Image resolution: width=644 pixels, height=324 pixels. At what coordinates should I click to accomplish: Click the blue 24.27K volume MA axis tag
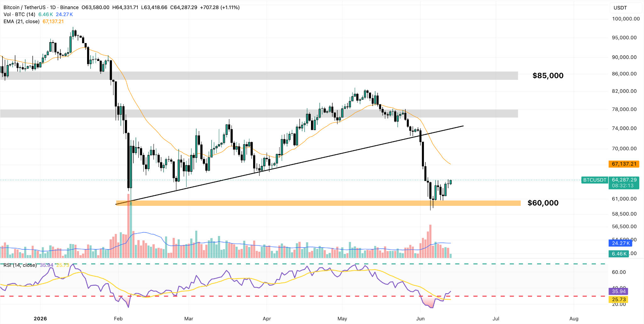coord(620,243)
